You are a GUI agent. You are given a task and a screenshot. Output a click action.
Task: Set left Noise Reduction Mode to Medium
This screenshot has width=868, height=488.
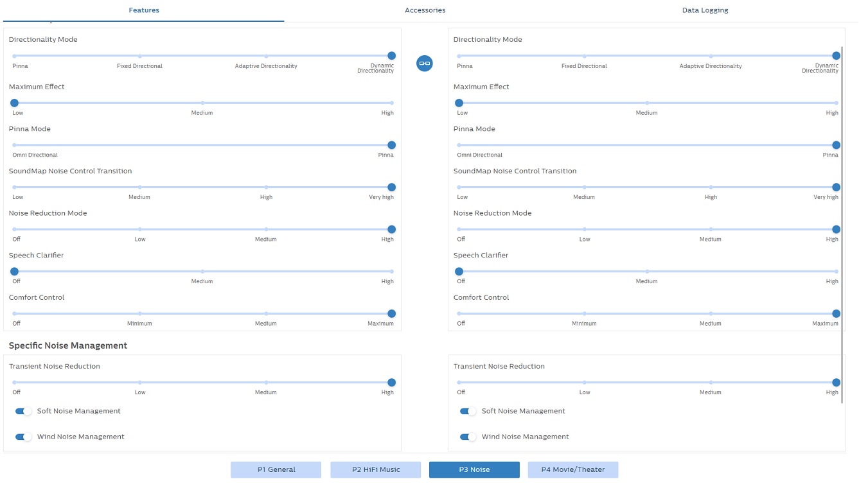point(266,229)
